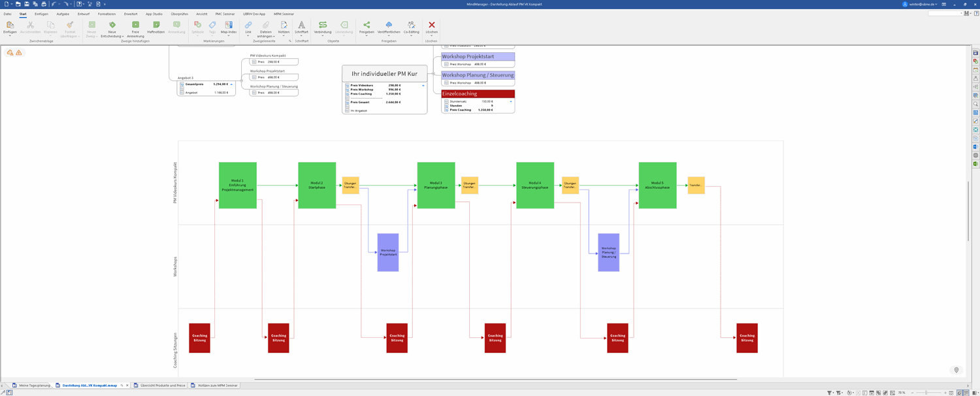Toggle checkbox next to Gesamtpreis in Angebot 3
Image resolution: width=980 pixels, height=396 pixels.
point(182,84)
